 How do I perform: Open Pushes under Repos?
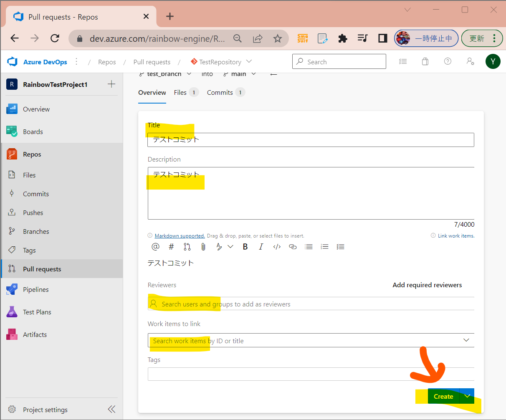click(x=62, y=213)
